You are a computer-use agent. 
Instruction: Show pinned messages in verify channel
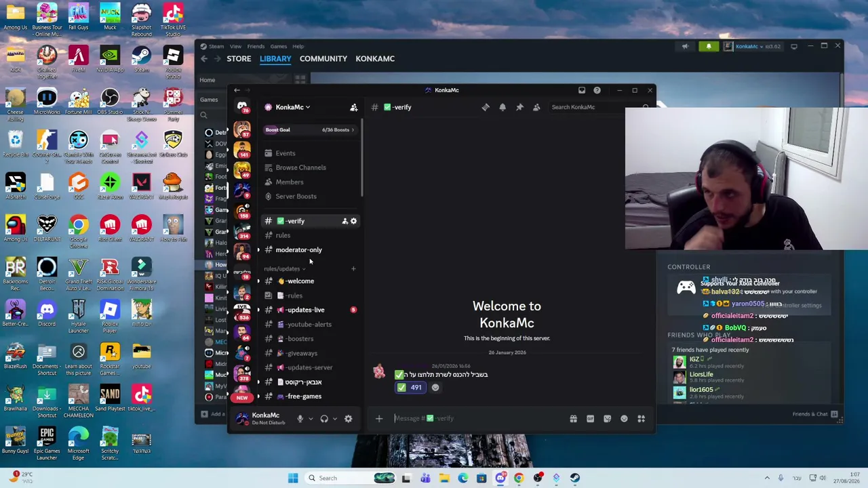(x=519, y=107)
